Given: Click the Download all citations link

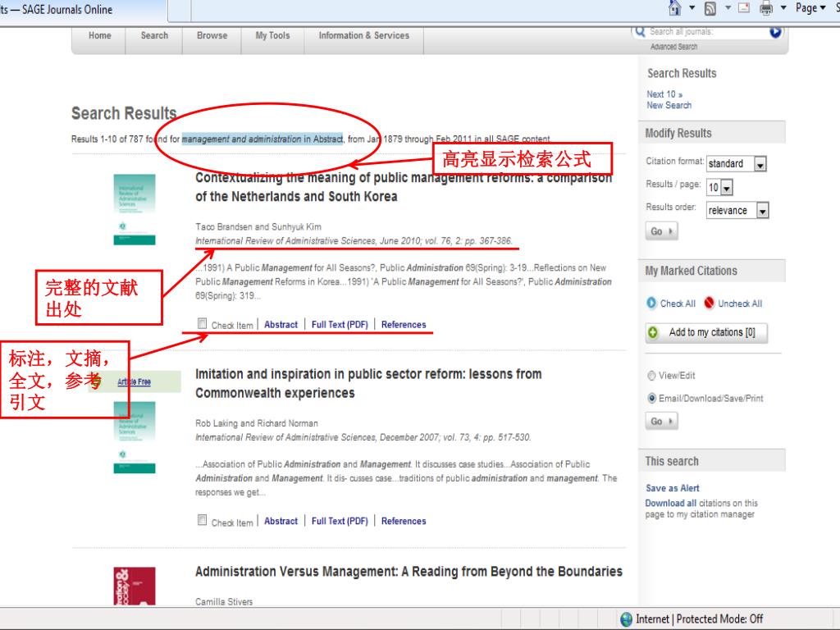Looking at the screenshot, I should point(671,503).
